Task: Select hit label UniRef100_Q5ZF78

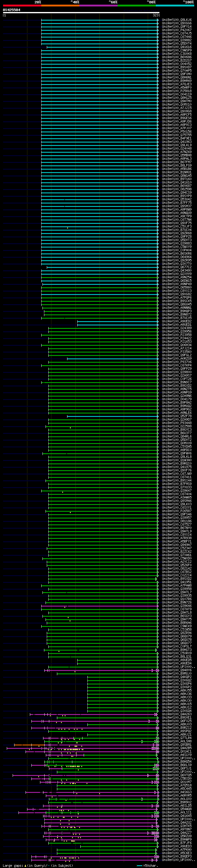Action: pos(177,416)
